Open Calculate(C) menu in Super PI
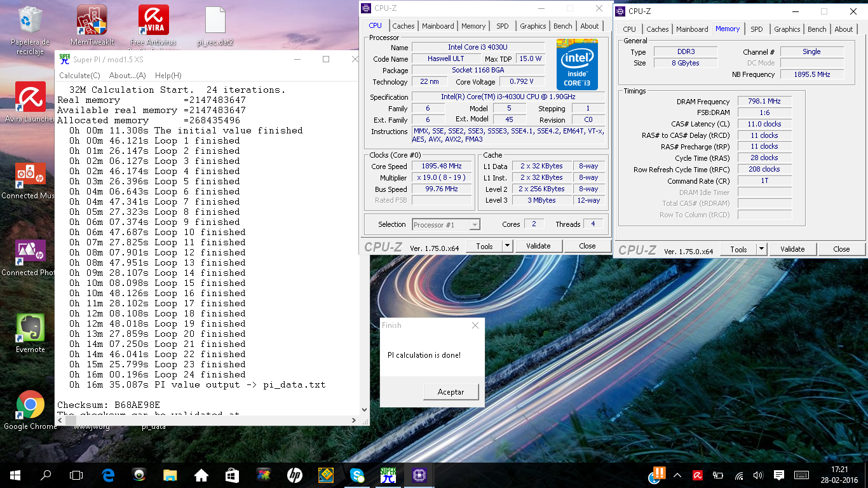The height and width of the screenshot is (488, 868). point(79,75)
